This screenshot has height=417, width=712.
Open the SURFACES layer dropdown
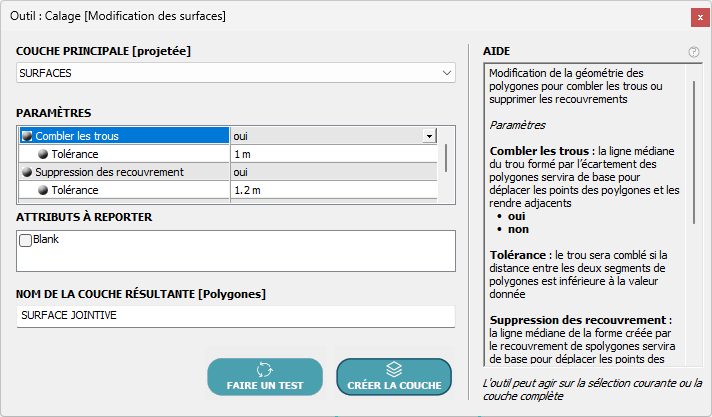point(446,73)
